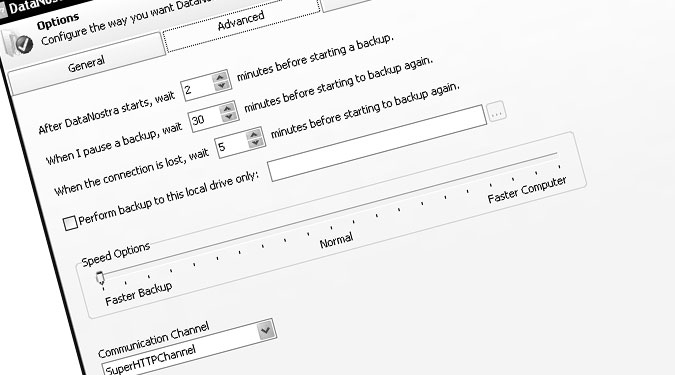This screenshot has width=675, height=375.
Task: Increase connection lost wait minutes
Action: tap(254, 135)
